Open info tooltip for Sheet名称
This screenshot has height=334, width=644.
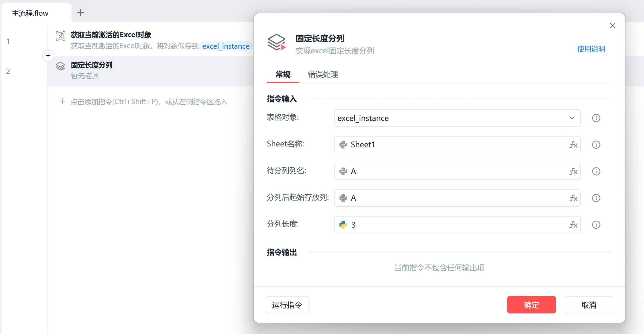pos(596,145)
